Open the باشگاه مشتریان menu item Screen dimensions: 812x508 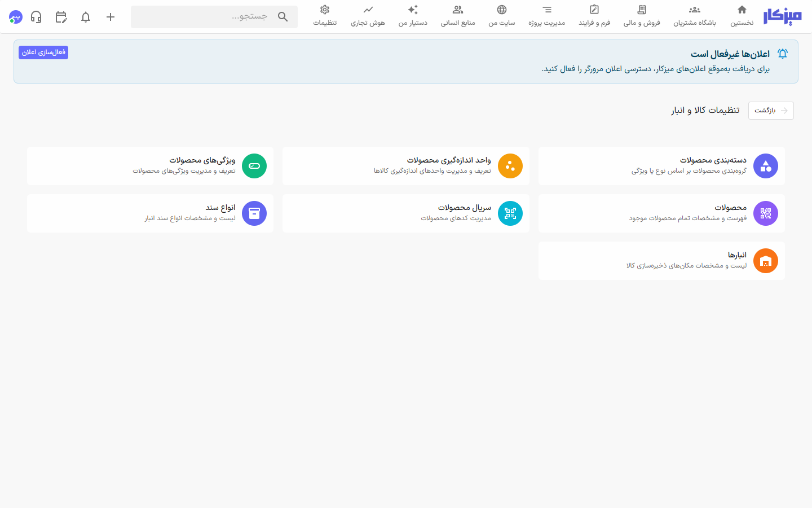pyautogui.click(x=695, y=16)
